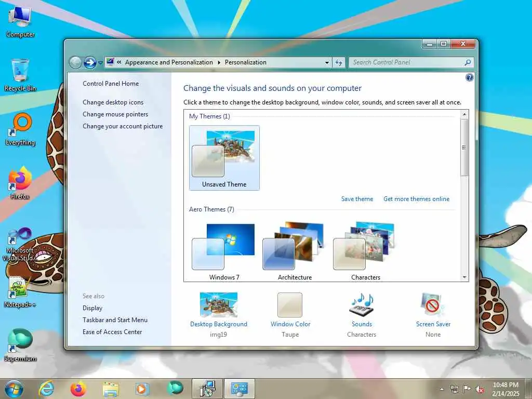Click the muted volume tray icon

click(x=480, y=389)
